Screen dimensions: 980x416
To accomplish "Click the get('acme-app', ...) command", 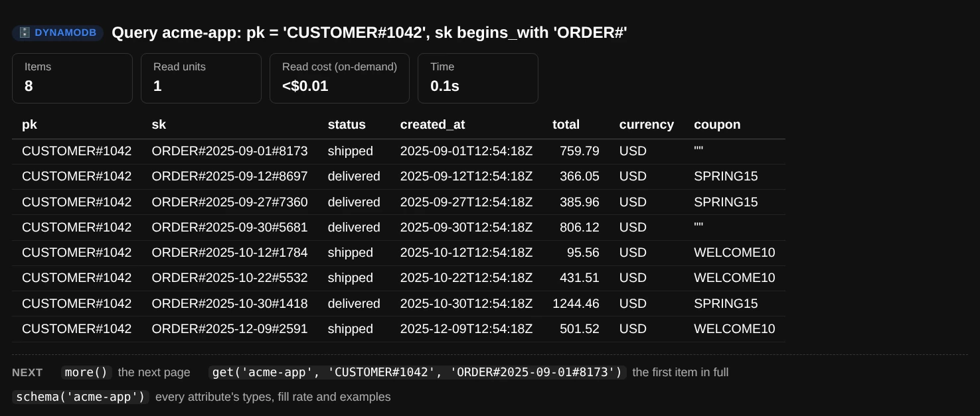I will click(x=418, y=372).
